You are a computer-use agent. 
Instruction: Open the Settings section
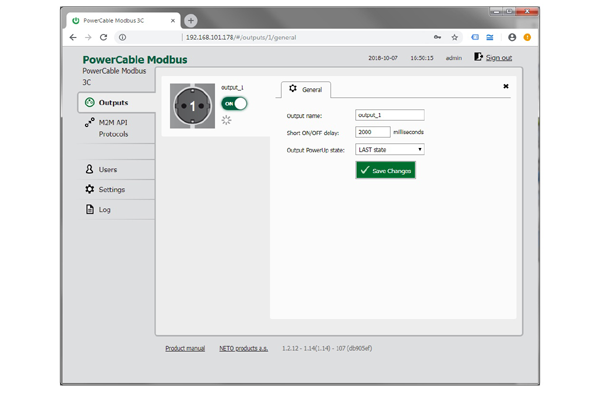click(x=117, y=189)
